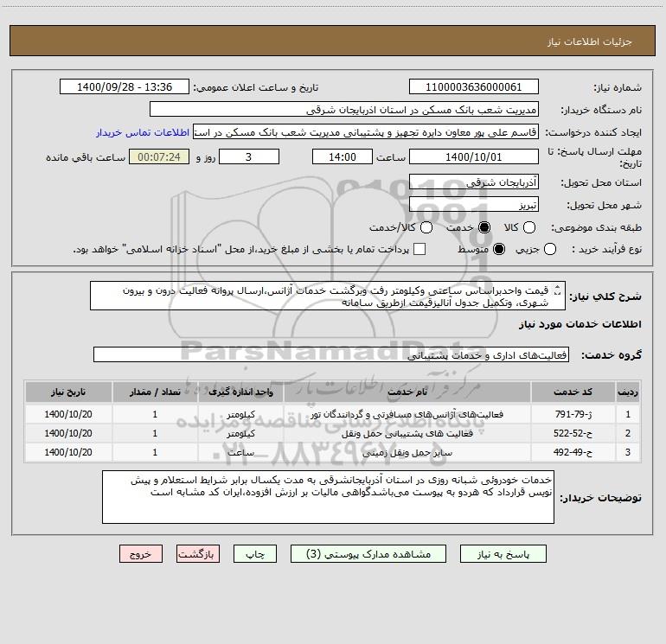
Task: Click the پاسخ به نیاز button
Action: click(503, 554)
